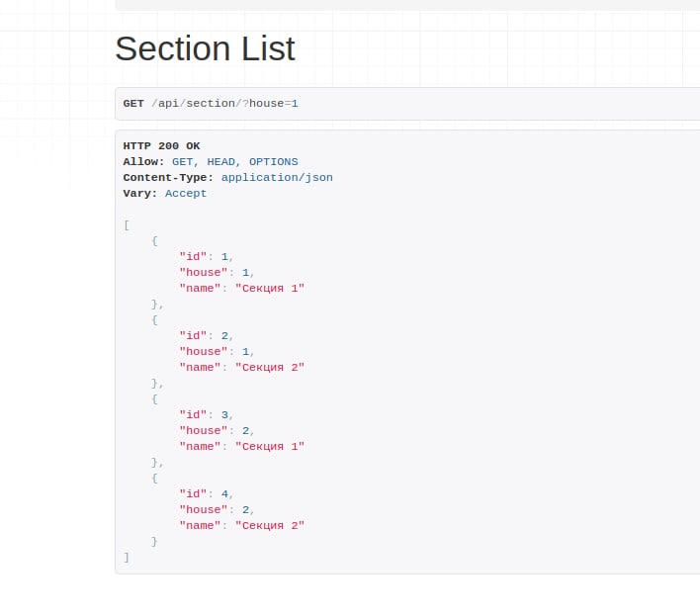700x615 pixels.
Task: Click the OPTIONS value in Allow header
Action: [273, 162]
